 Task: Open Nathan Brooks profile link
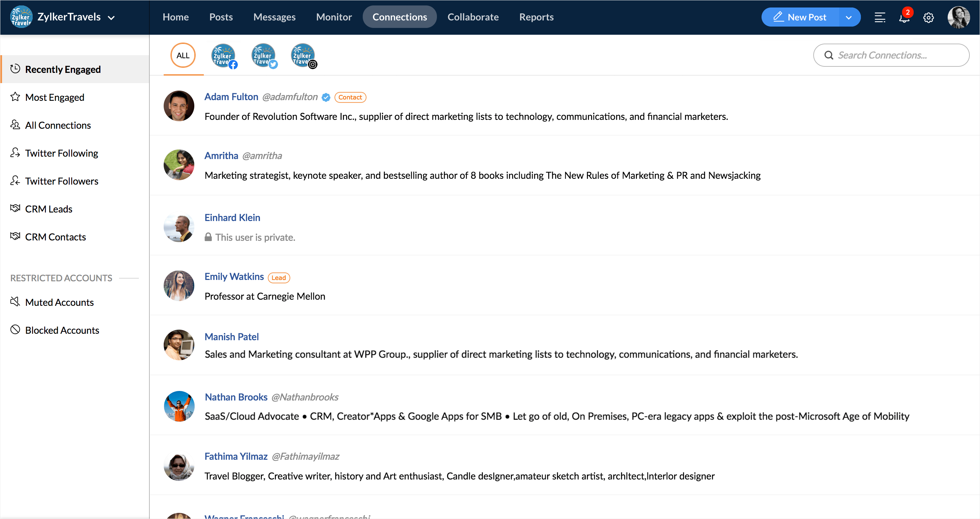[236, 397]
